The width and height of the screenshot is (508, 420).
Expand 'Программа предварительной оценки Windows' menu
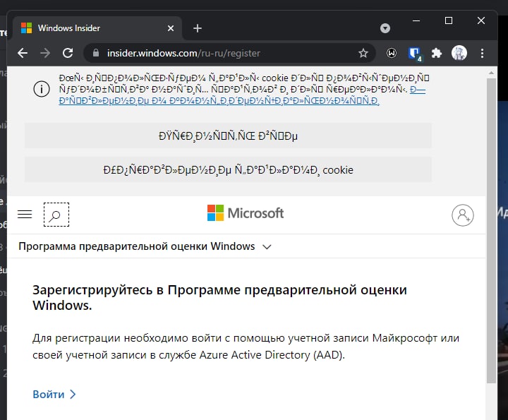pos(145,246)
